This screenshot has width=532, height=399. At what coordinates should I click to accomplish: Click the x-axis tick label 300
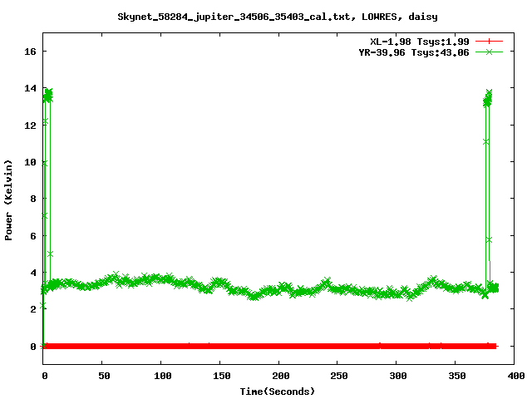[x=398, y=376]
